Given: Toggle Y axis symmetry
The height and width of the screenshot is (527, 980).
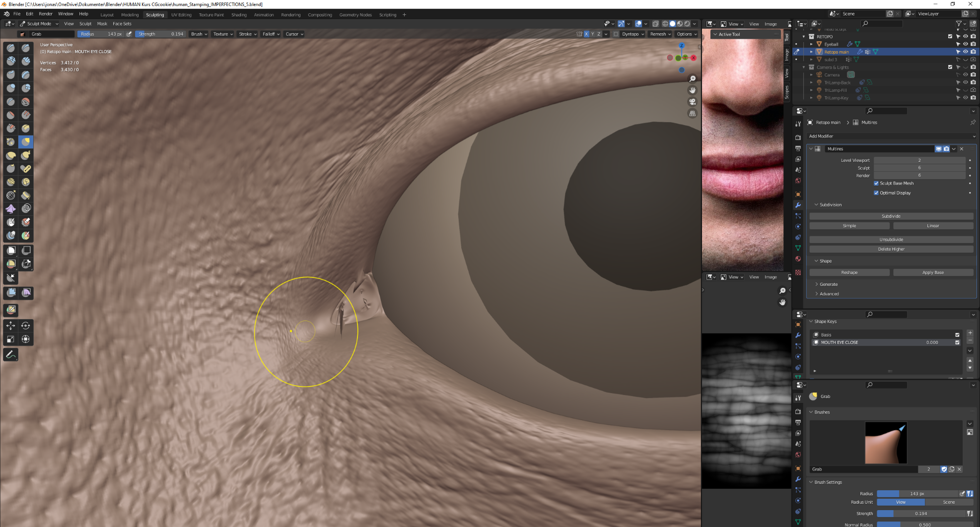Looking at the screenshot, I should pos(592,34).
